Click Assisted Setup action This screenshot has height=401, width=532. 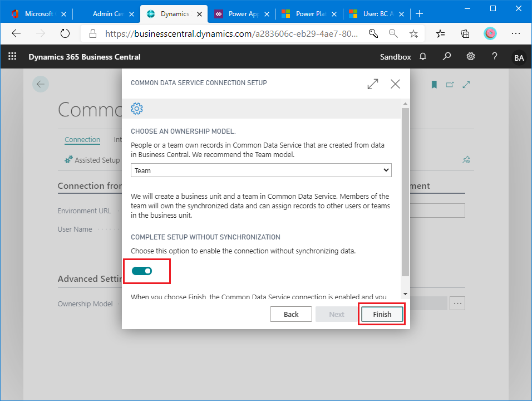point(92,160)
